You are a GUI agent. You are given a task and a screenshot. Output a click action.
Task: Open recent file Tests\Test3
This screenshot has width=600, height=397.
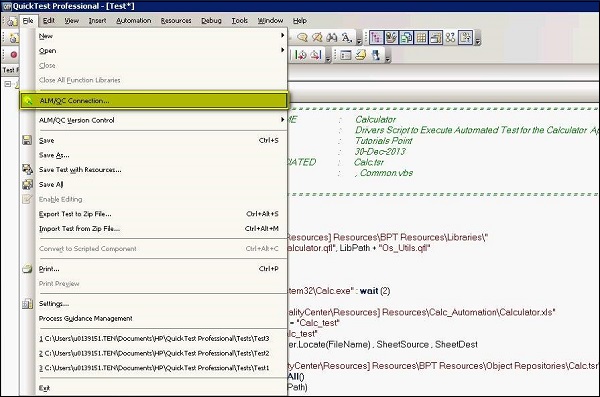(x=155, y=338)
